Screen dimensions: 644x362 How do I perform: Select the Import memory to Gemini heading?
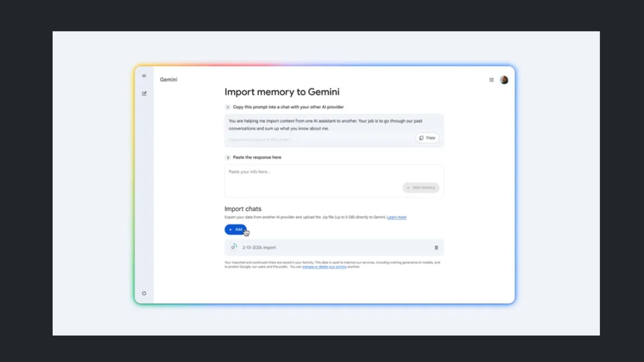282,92
